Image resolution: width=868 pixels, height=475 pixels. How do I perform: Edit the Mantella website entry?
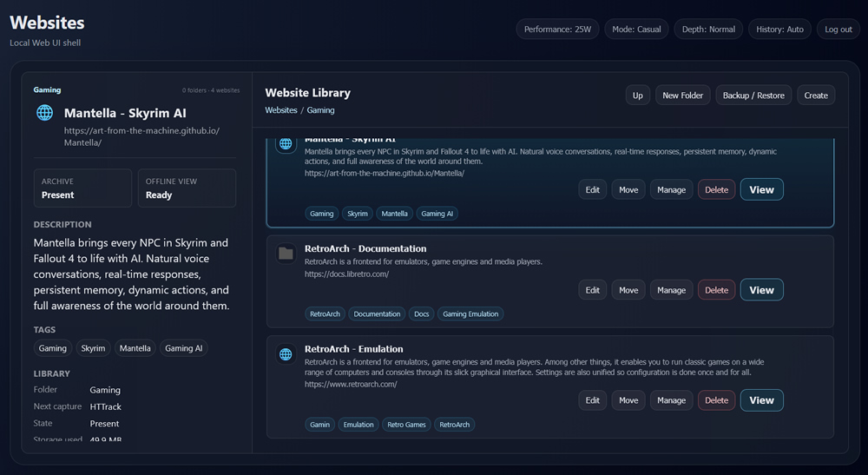coord(592,190)
